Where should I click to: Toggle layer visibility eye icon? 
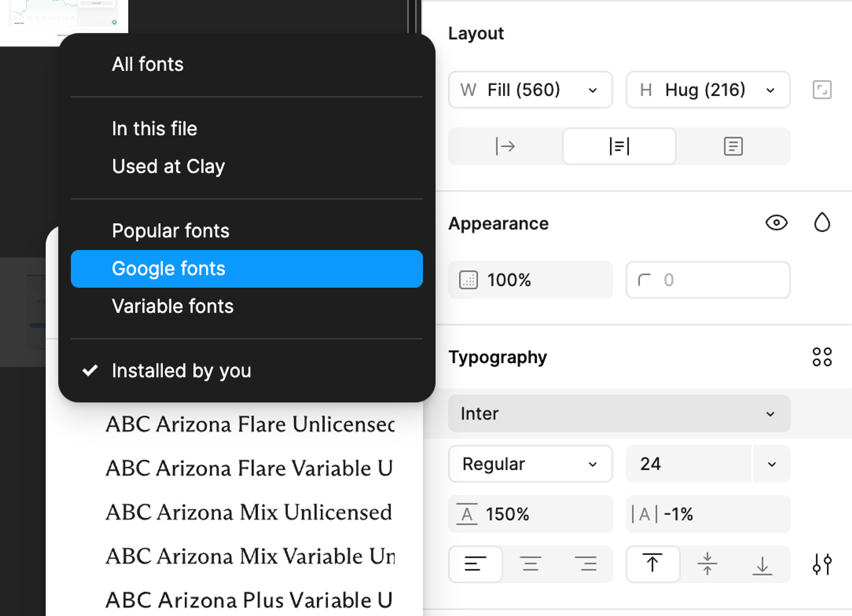point(776,223)
